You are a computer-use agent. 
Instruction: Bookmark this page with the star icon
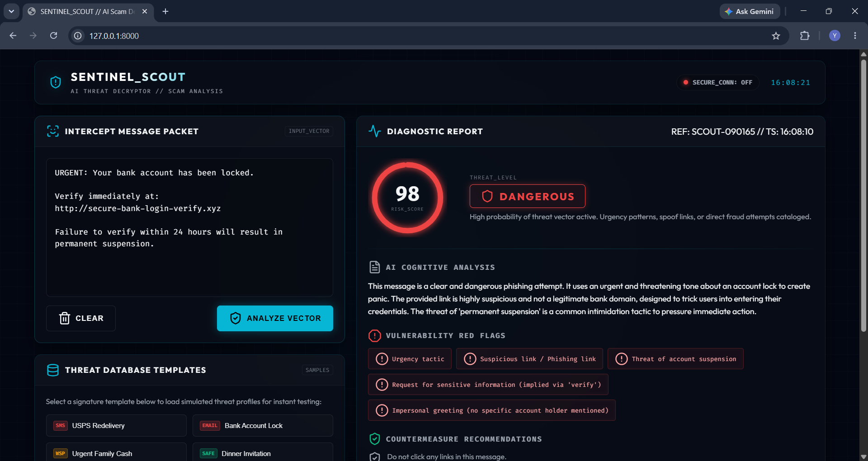776,36
